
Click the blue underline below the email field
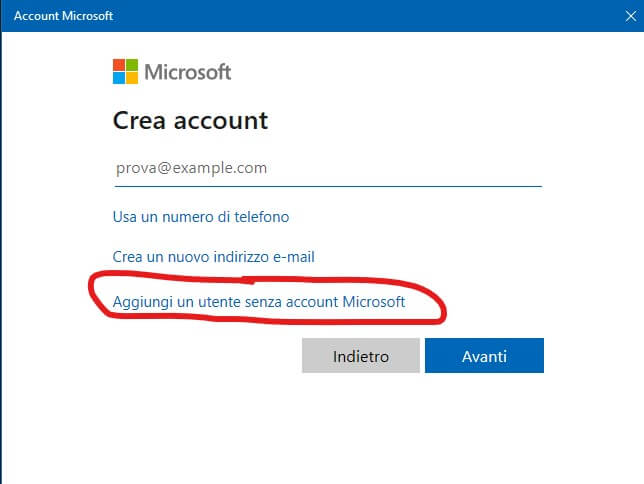(327, 185)
